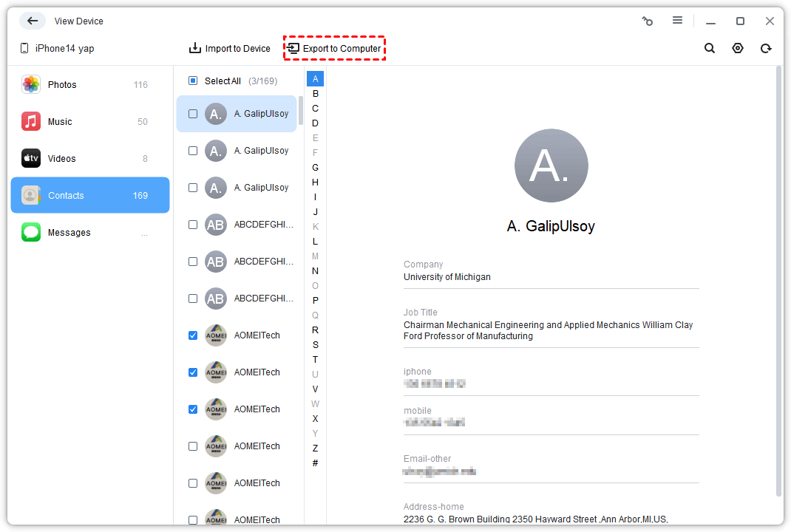Select the Contacts category icon

coord(30,195)
